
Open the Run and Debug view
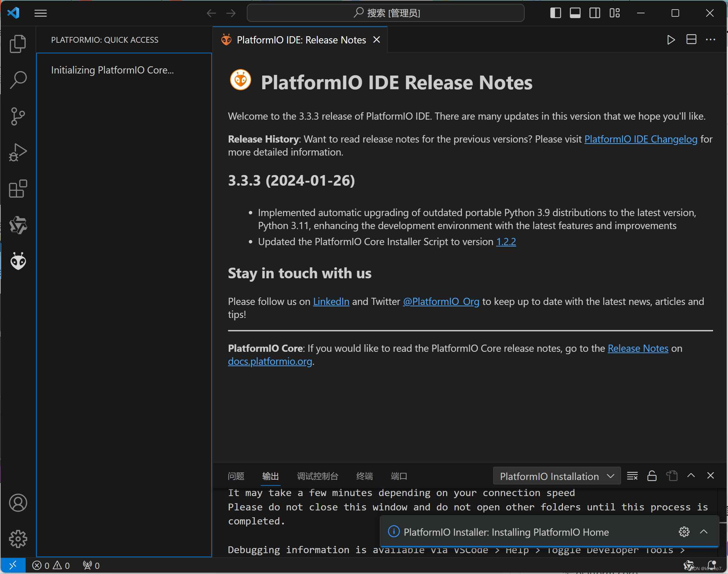18,152
